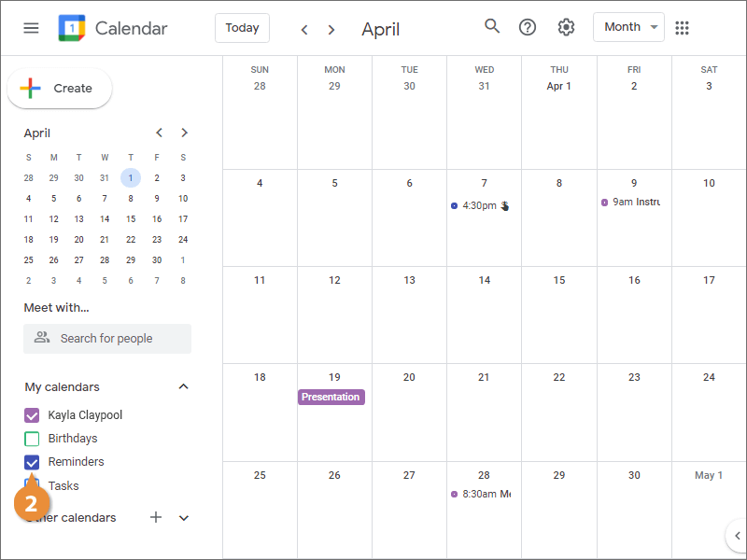The image size is (747, 560).
Task: Add other calendars plus icon
Action: 156,517
